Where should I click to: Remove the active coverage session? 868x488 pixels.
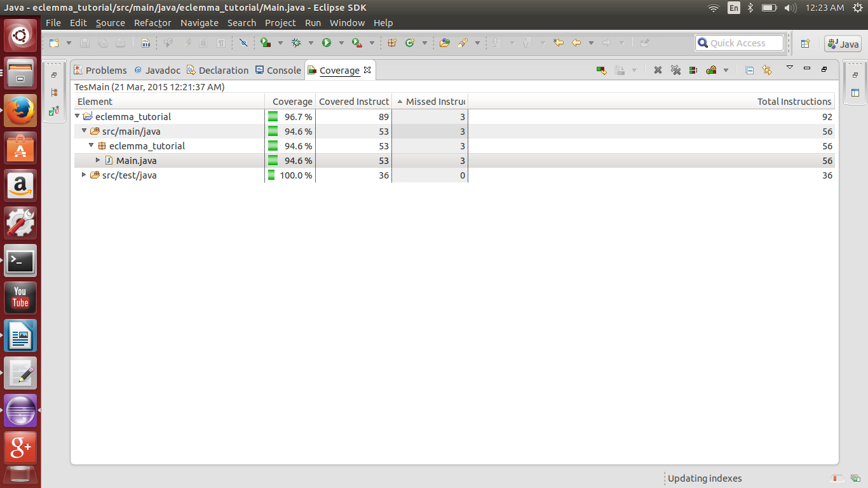(657, 70)
